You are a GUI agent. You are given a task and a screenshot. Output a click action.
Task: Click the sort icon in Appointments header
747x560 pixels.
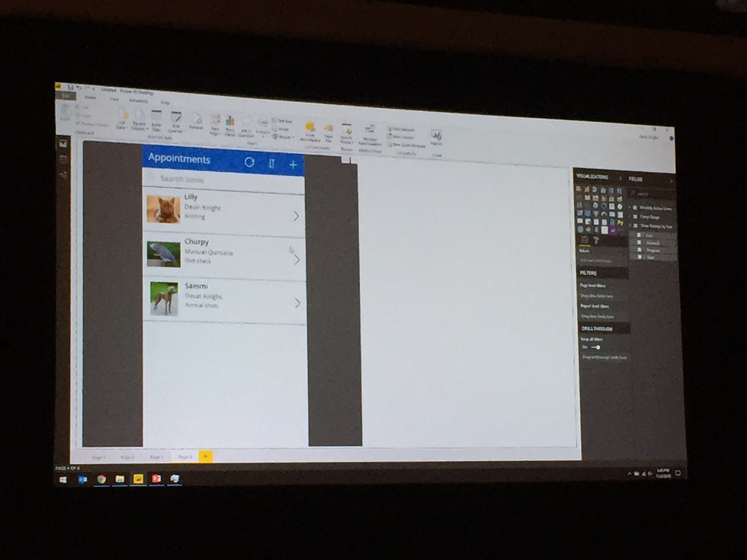[x=271, y=163]
